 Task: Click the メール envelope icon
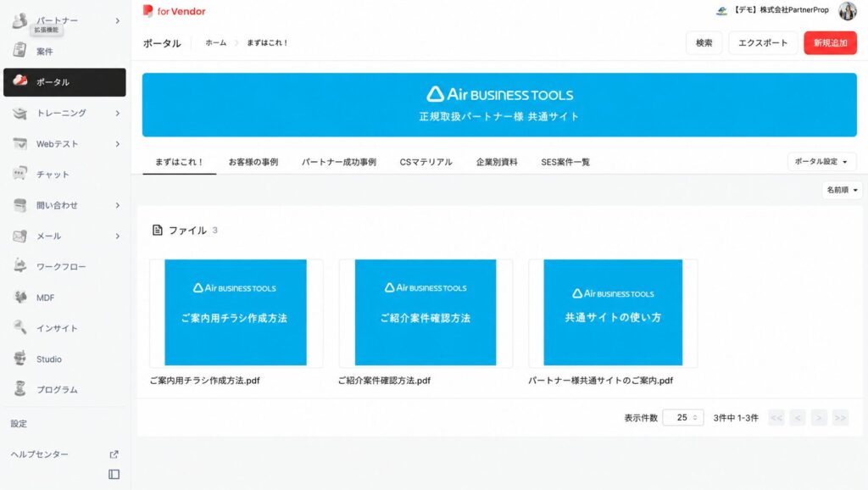tap(20, 236)
